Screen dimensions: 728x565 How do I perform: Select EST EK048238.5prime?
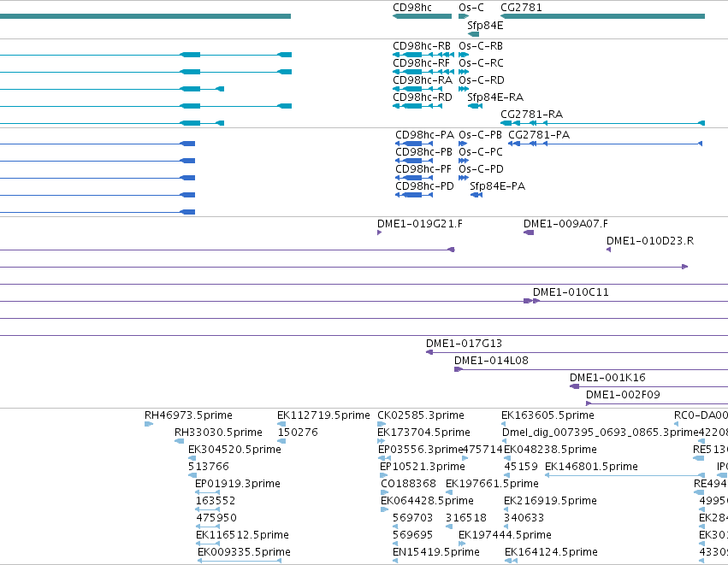coord(551,450)
